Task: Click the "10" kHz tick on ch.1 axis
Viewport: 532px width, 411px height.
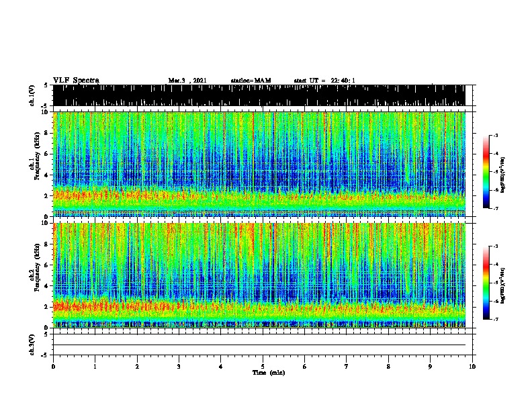Action: tap(46, 112)
